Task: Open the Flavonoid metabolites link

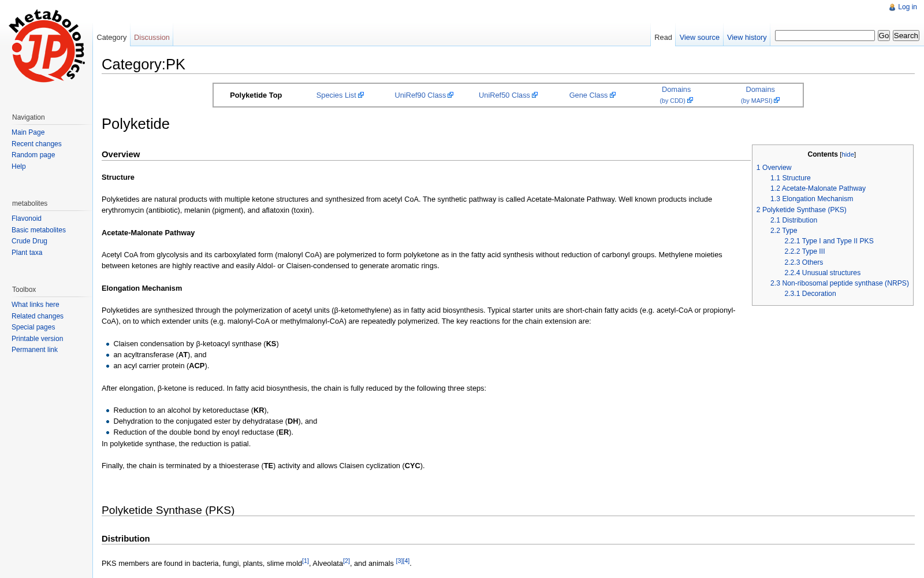Action: click(27, 218)
